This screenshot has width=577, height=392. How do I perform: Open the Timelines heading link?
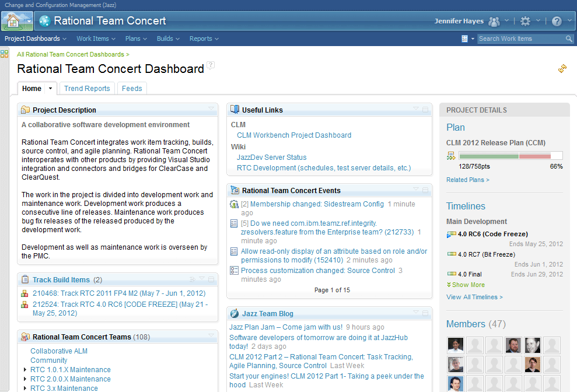point(466,206)
